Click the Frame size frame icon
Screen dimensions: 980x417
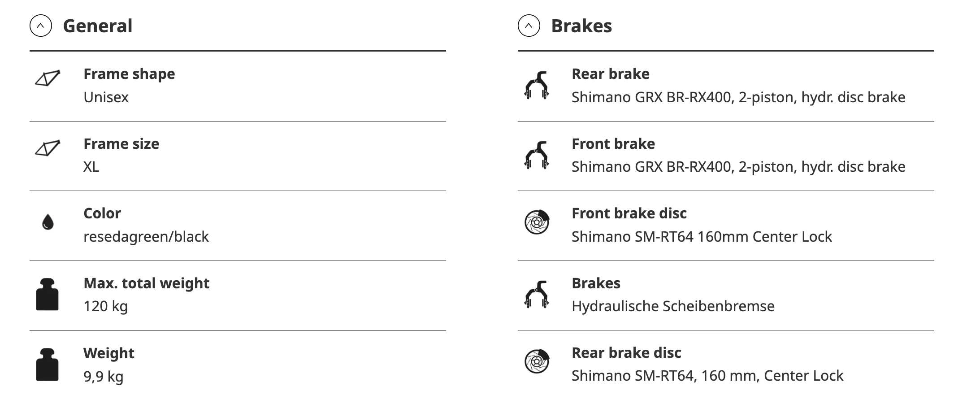pos(48,148)
